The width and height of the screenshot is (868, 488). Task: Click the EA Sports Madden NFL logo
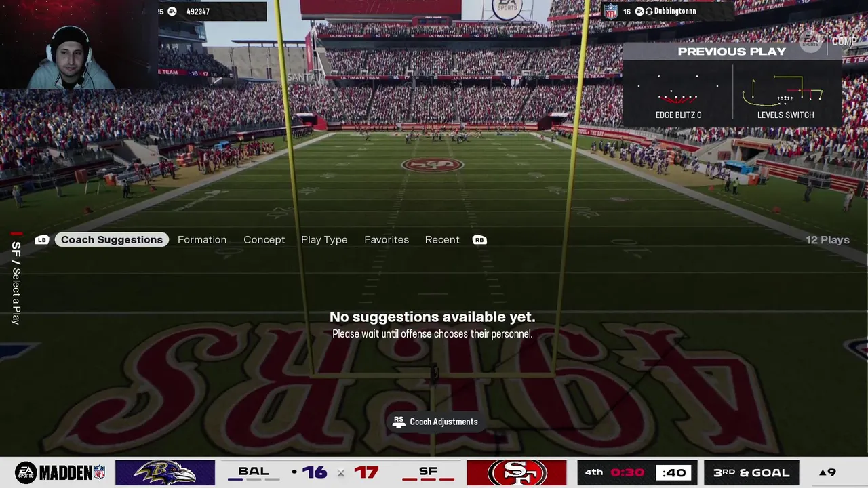tap(60, 472)
